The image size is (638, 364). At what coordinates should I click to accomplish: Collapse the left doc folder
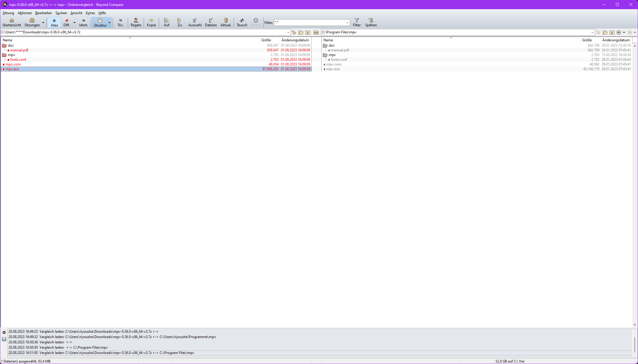4,45
